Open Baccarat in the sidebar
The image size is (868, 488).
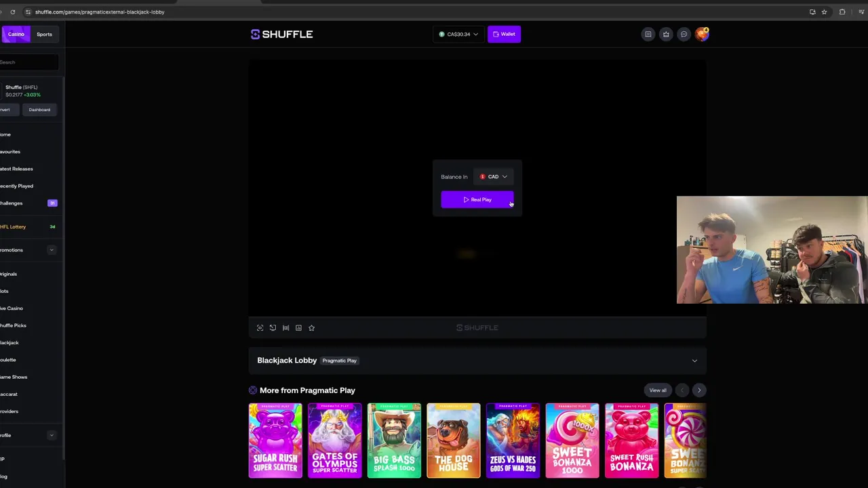(9, 394)
